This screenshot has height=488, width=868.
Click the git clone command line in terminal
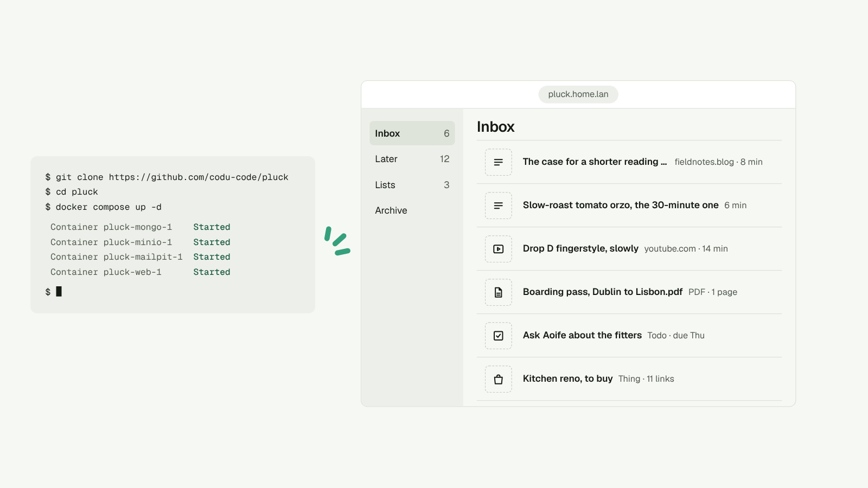[x=167, y=177]
